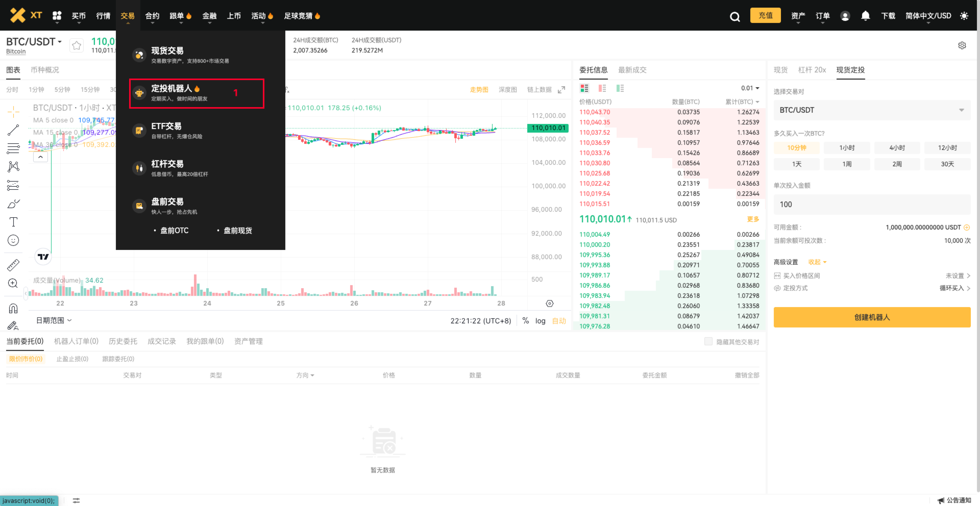Tick hide other trading pairs checkbox

[708, 341]
